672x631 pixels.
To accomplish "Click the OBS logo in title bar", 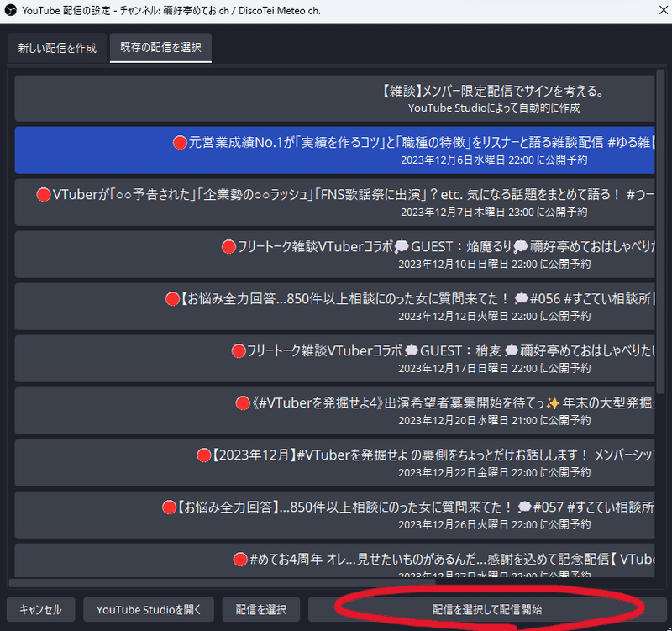I will [x=10, y=10].
